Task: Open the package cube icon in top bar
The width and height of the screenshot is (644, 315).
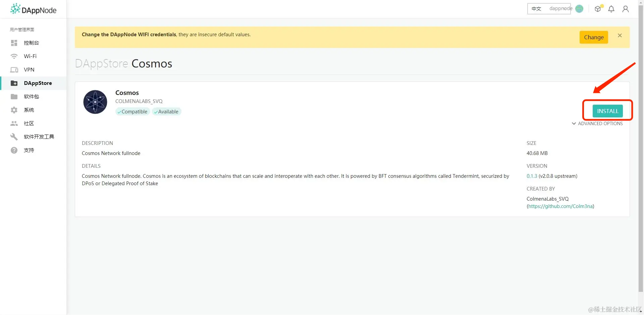Action: coord(598,9)
